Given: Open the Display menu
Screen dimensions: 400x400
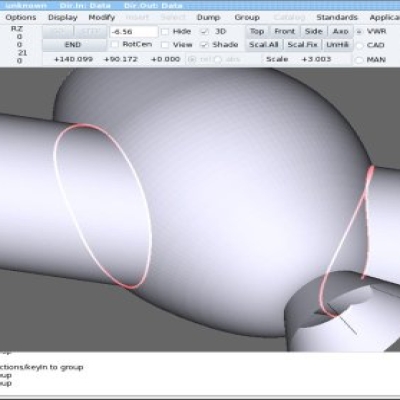Looking at the screenshot, I should point(63,17).
